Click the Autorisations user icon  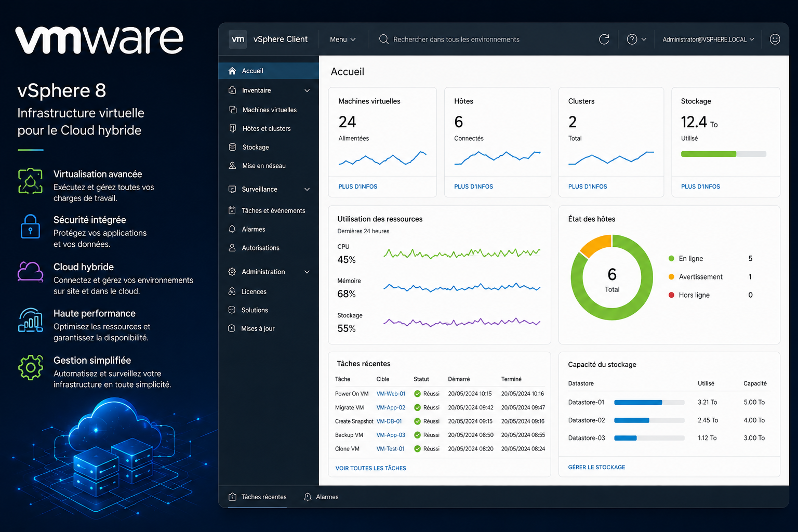click(232, 248)
